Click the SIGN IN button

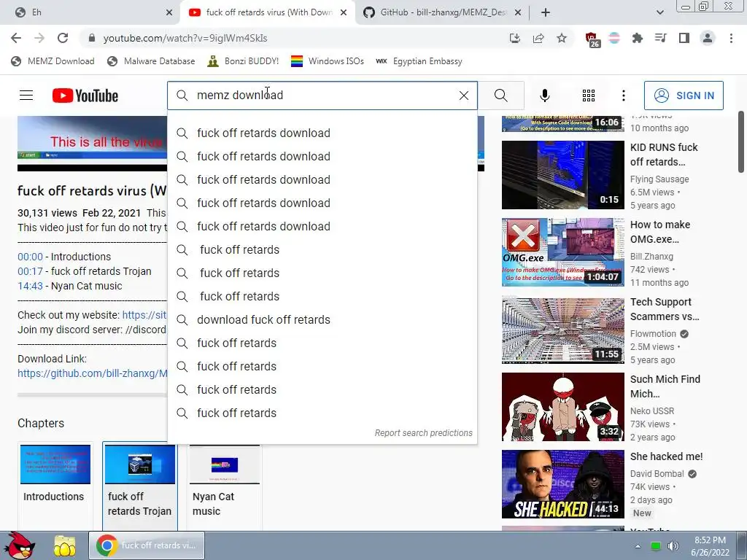point(684,96)
